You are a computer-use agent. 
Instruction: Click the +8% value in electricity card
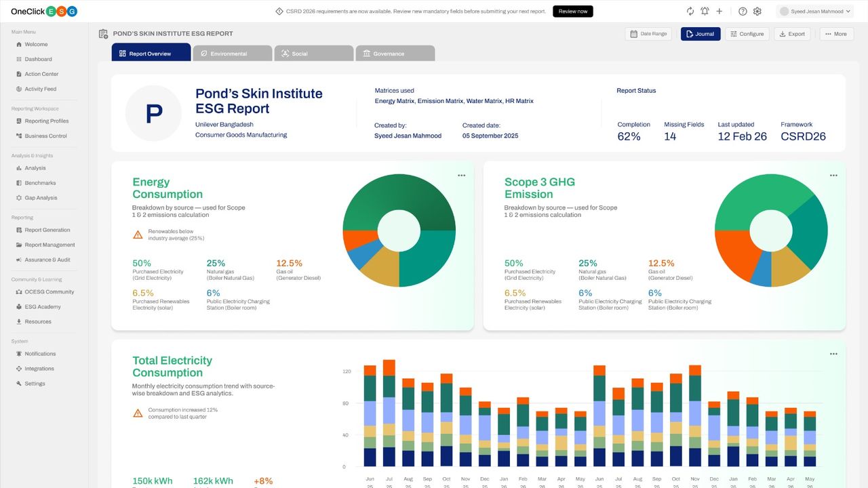(x=263, y=481)
